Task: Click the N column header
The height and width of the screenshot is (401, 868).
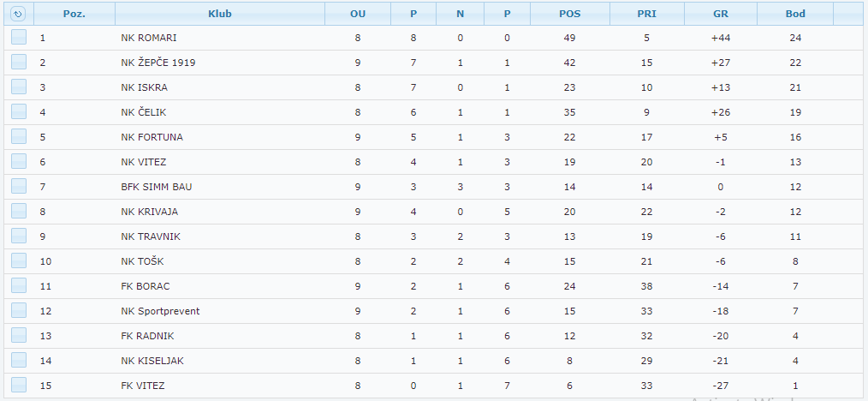Action: tap(460, 14)
